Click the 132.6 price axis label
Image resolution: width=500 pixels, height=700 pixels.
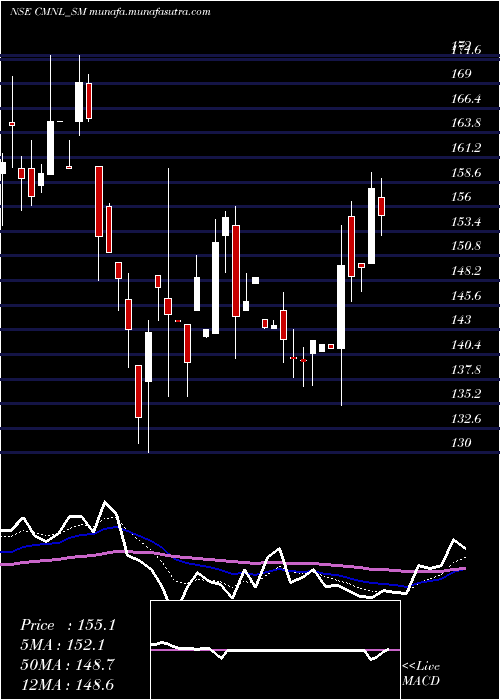[466, 418]
